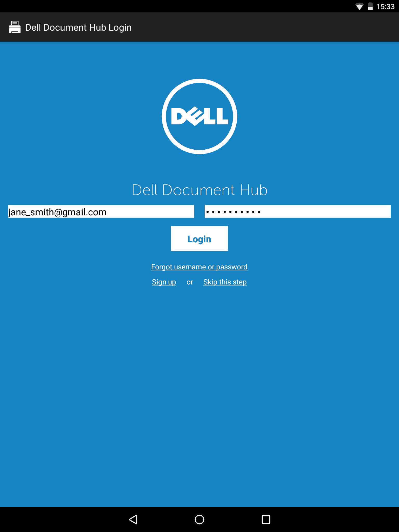Viewport: 399px width, 532px height.
Task: Tap the Android back navigation button
Action: point(133,520)
